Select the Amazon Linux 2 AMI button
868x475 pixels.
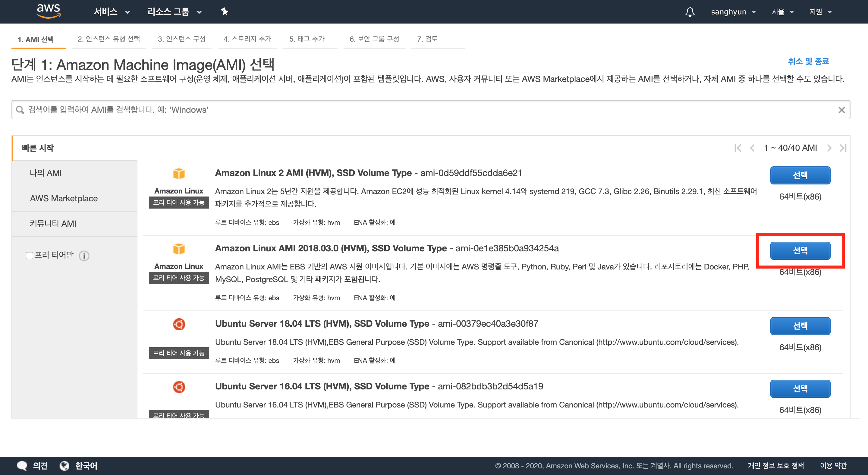[x=800, y=175]
